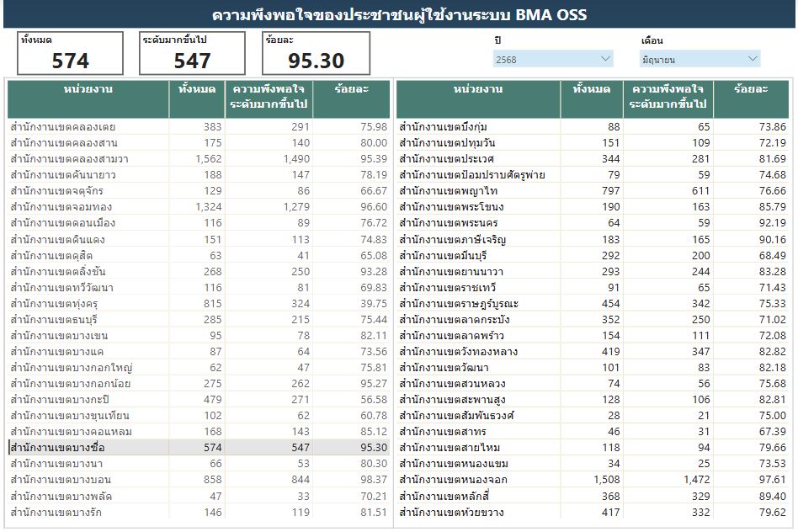Select row สำนักงานเขตบางแค
Image resolution: width=798 pixels, height=532 pixels.
[199, 351]
